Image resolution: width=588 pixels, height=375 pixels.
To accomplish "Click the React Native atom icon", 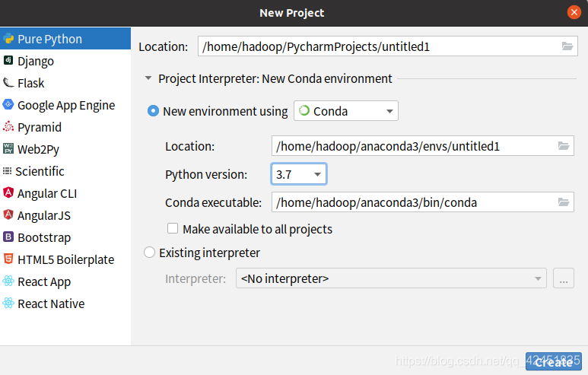I will pos(8,303).
